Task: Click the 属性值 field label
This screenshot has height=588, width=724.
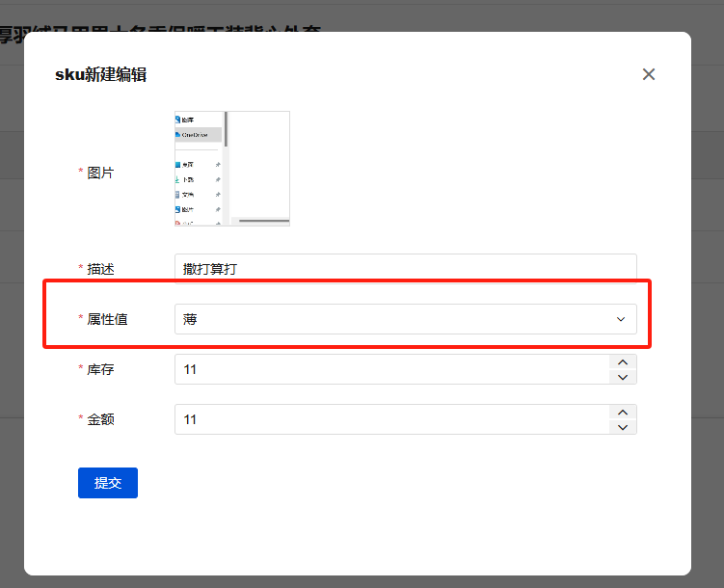Action: coord(107,319)
